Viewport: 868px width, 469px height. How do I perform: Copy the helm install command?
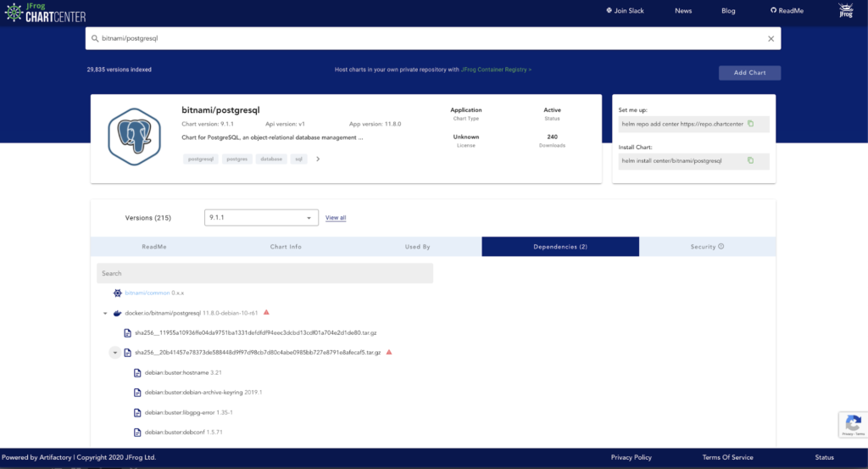point(750,160)
